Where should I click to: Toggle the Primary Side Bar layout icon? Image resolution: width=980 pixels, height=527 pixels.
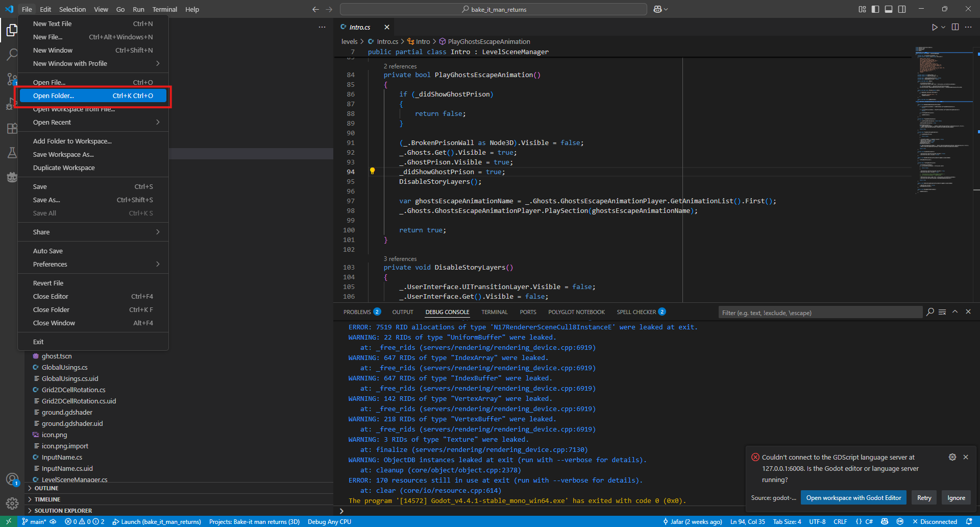(875, 9)
